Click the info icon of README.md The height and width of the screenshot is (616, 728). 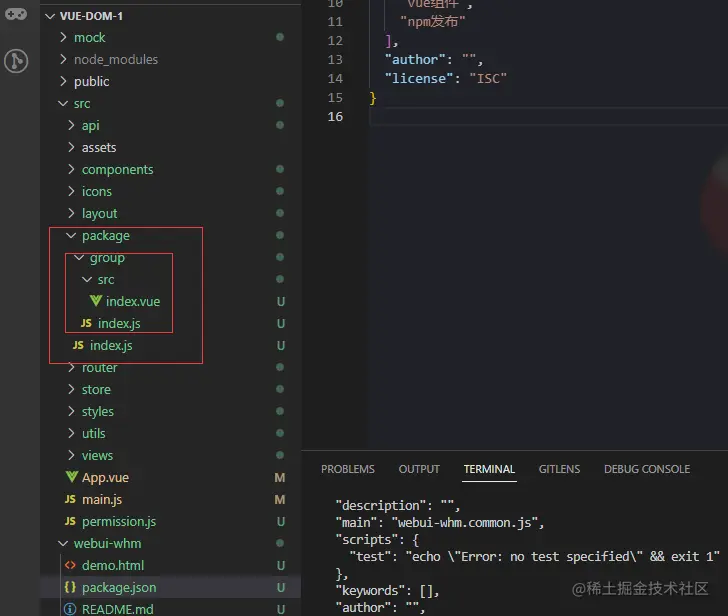(70, 609)
